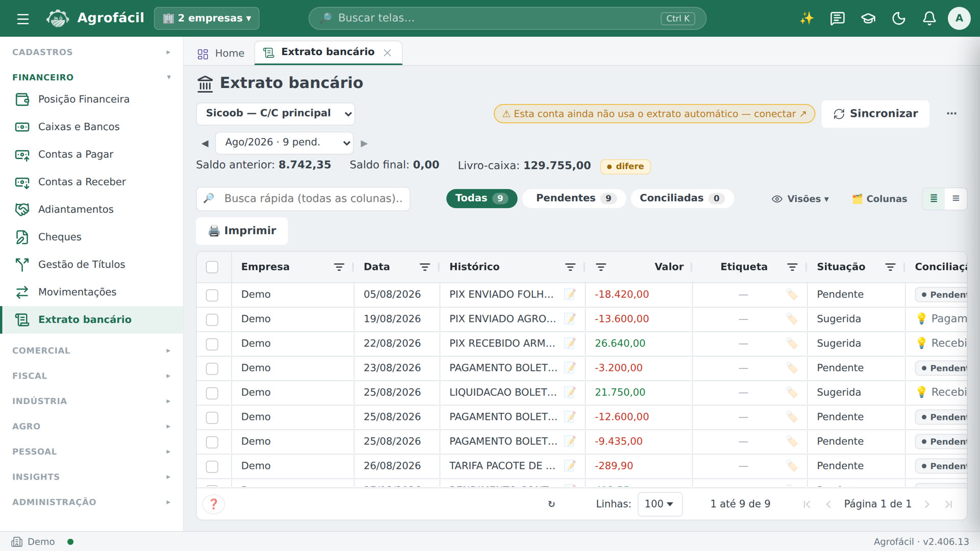The width and height of the screenshot is (980, 551).
Task: Open the help question mark
Action: pyautogui.click(x=214, y=504)
